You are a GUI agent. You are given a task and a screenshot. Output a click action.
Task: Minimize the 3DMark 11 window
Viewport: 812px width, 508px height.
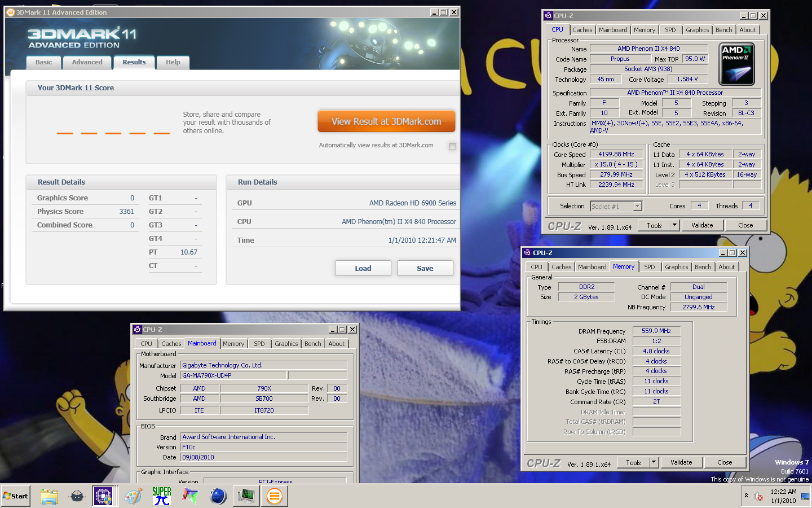tap(434, 12)
